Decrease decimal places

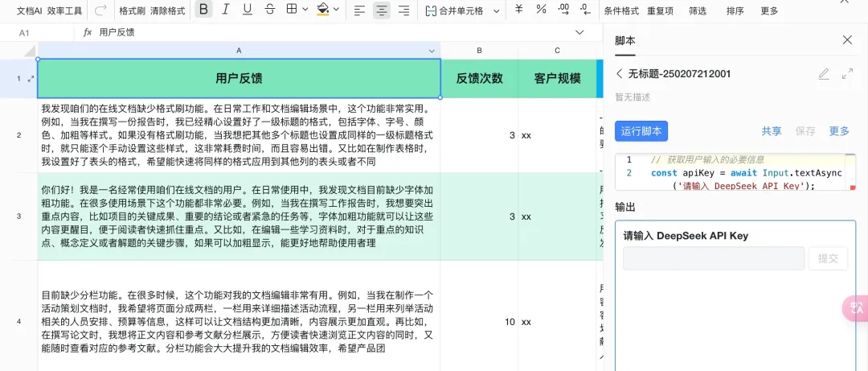(x=585, y=10)
